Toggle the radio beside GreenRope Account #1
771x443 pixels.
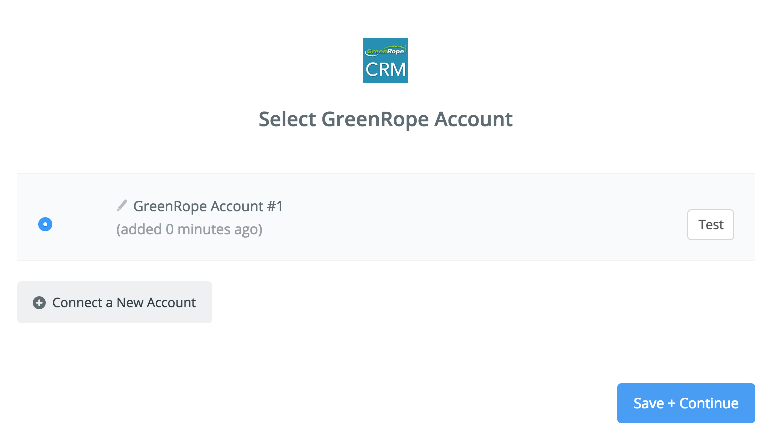(45, 224)
